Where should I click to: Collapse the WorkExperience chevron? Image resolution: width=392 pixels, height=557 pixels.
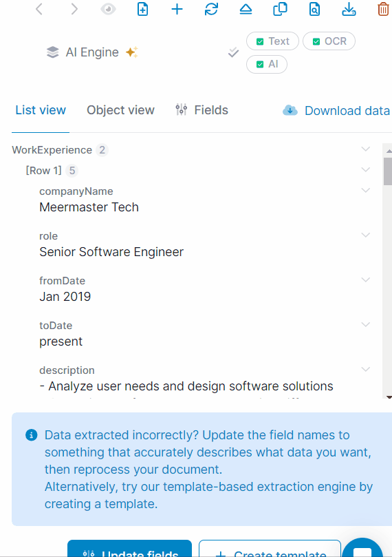(x=365, y=149)
